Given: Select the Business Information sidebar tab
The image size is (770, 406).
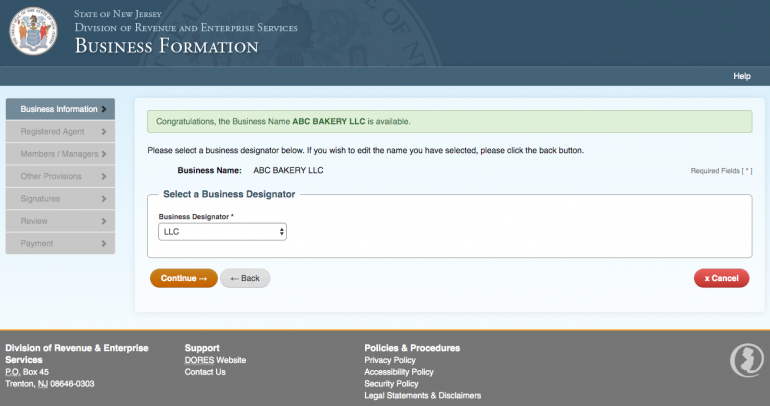Looking at the screenshot, I should (x=58, y=109).
